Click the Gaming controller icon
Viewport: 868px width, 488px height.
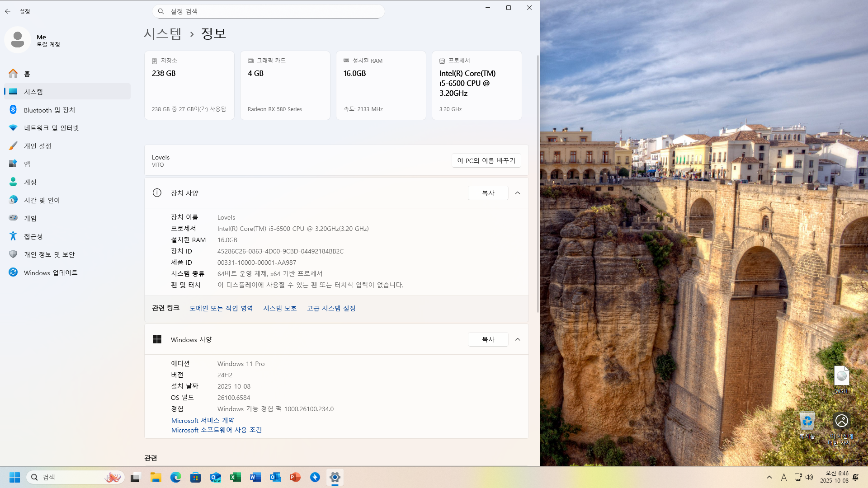pos(13,218)
